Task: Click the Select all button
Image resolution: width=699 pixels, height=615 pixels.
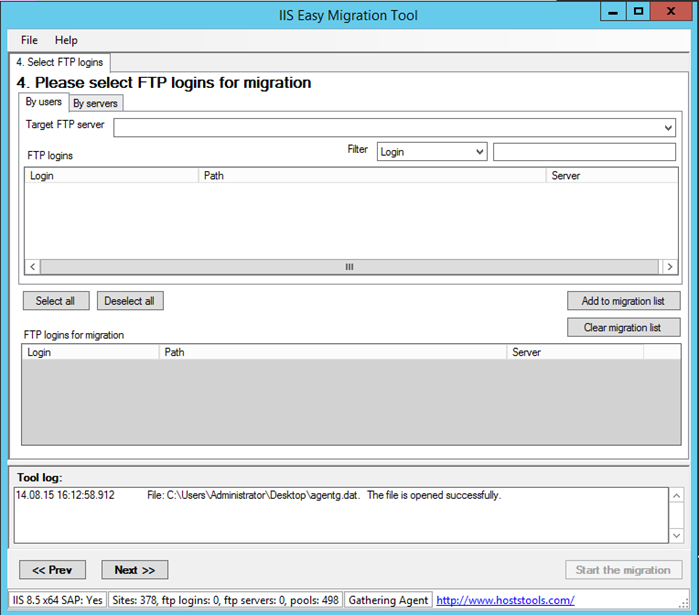Action: click(56, 301)
